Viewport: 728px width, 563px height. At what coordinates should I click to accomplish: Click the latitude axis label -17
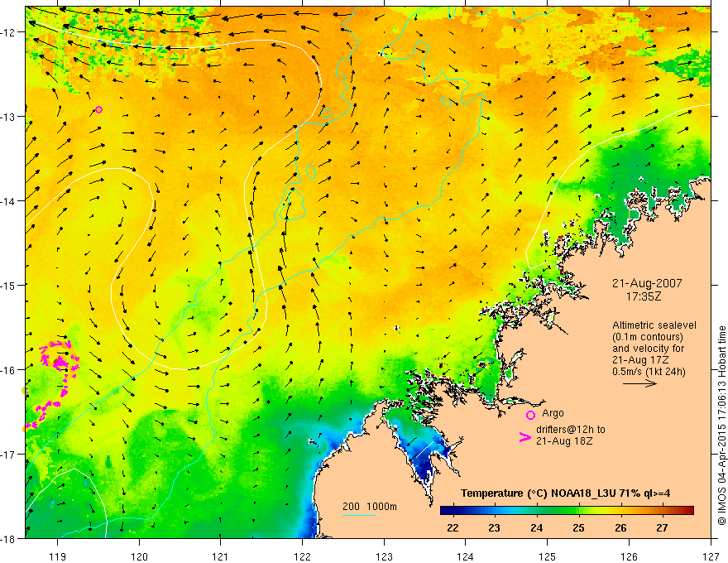[x=9, y=455]
